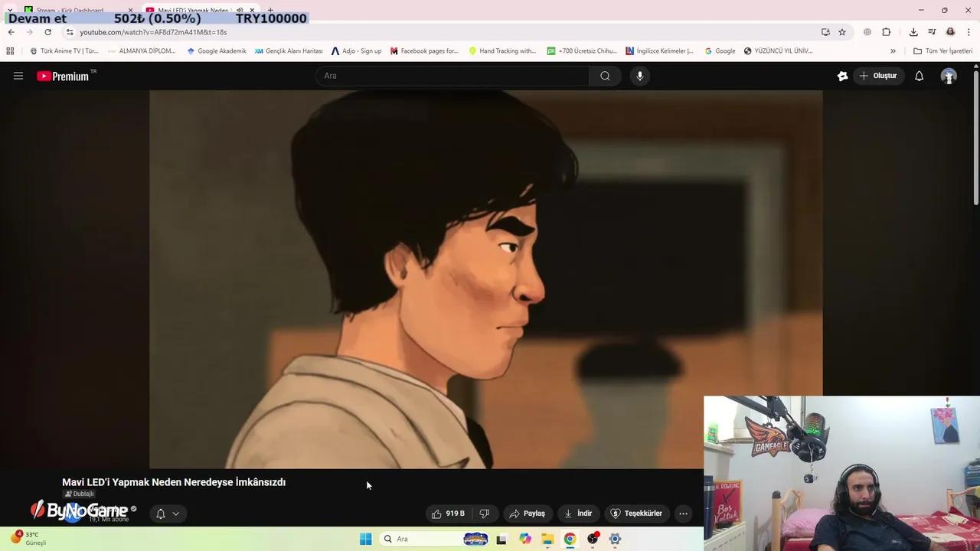This screenshot has height=551, width=980.
Task: Open a new Chrome tab
Action: click(x=270, y=11)
